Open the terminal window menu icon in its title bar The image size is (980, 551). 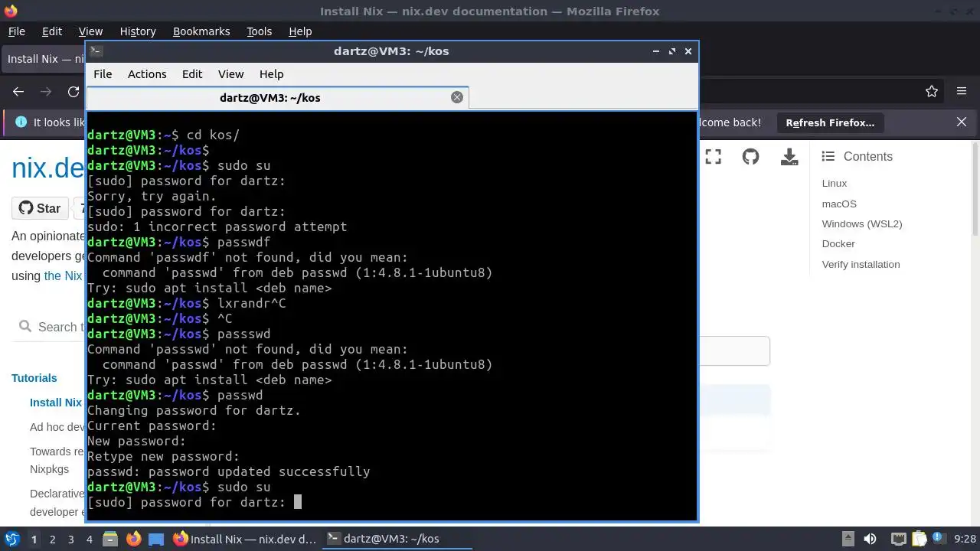[96, 51]
